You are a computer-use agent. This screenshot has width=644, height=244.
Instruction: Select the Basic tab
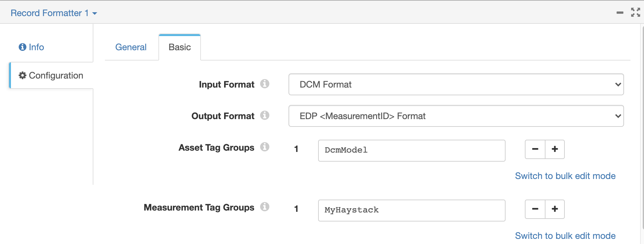180,47
